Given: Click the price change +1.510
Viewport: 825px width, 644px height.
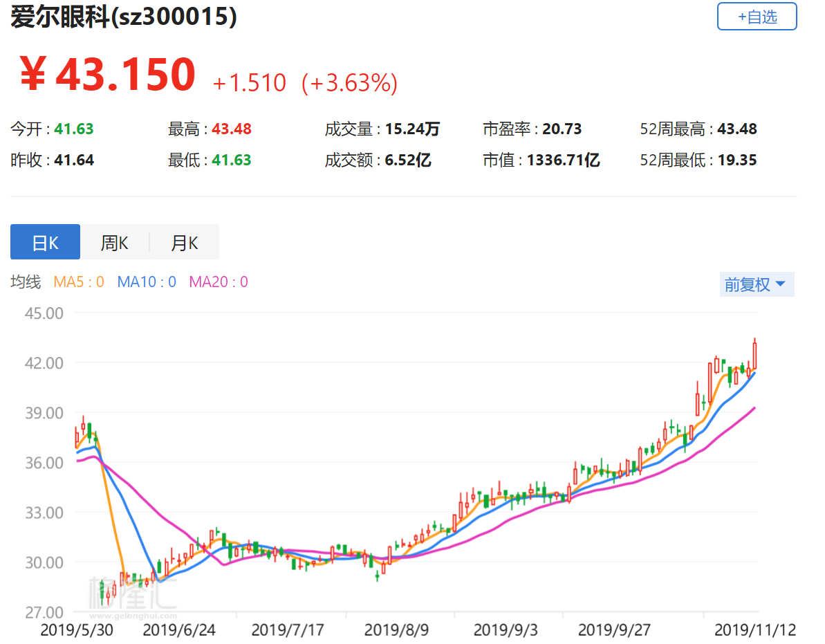Looking at the screenshot, I should pyautogui.click(x=250, y=83).
